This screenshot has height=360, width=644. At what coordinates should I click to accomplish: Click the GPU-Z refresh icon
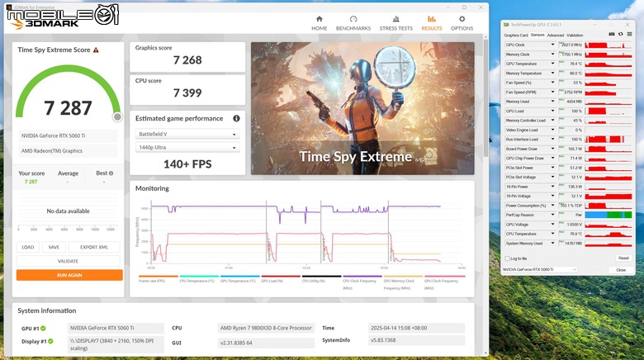(x=621, y=34)
